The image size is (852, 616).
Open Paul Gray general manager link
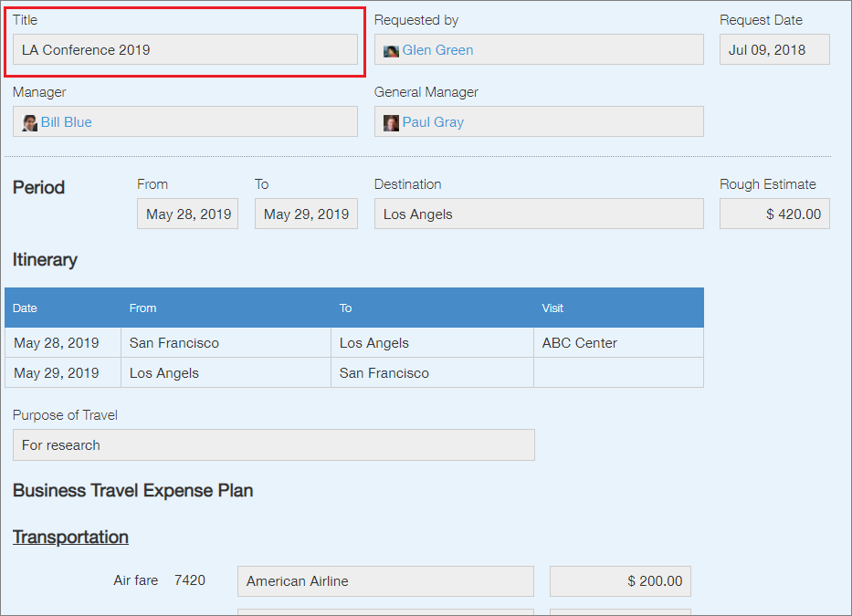tap(433, 122)
